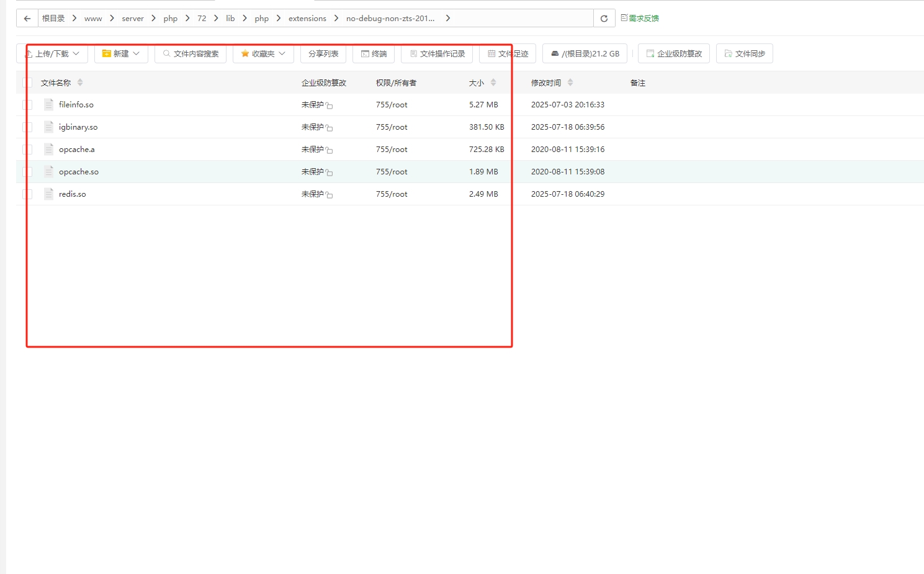The width and height of the screenshot is (924, 574).
Task: Open 文件内容搜索 content search
Action: click(x=191, y=53)
